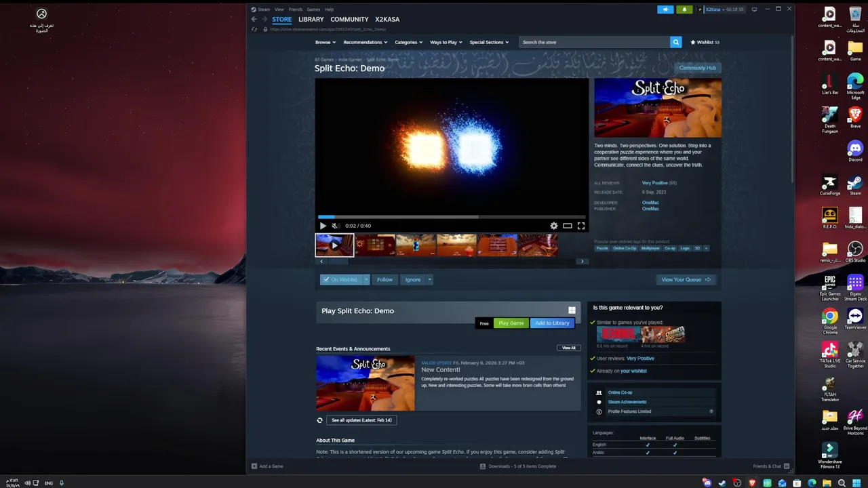Open OBS Studio desktop shortcut
868x488 pixels.
tap(855, 251)
